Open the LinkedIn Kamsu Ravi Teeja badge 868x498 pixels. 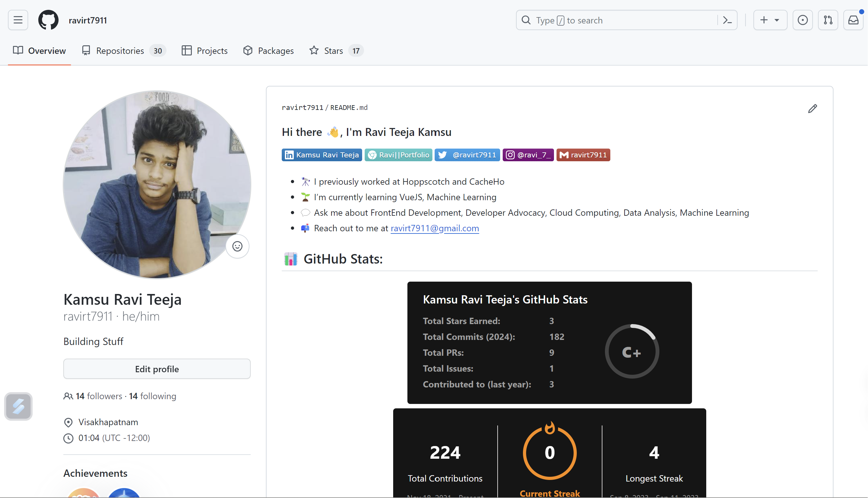click(322, 155)
